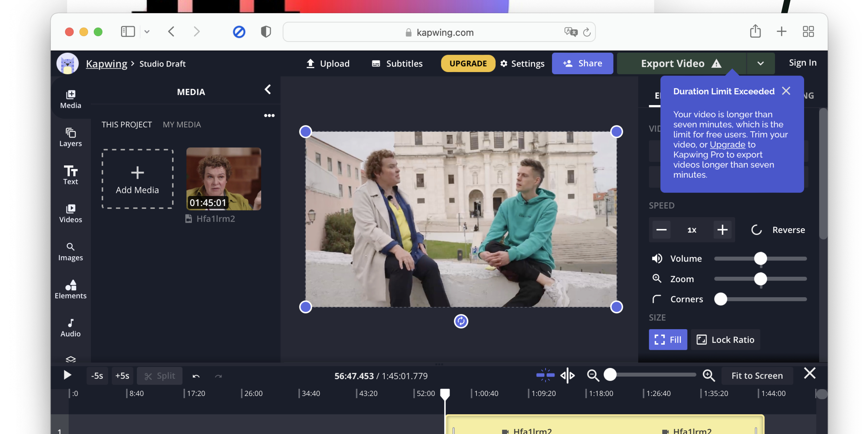Click the Volume slider handle

click(760, 258)
